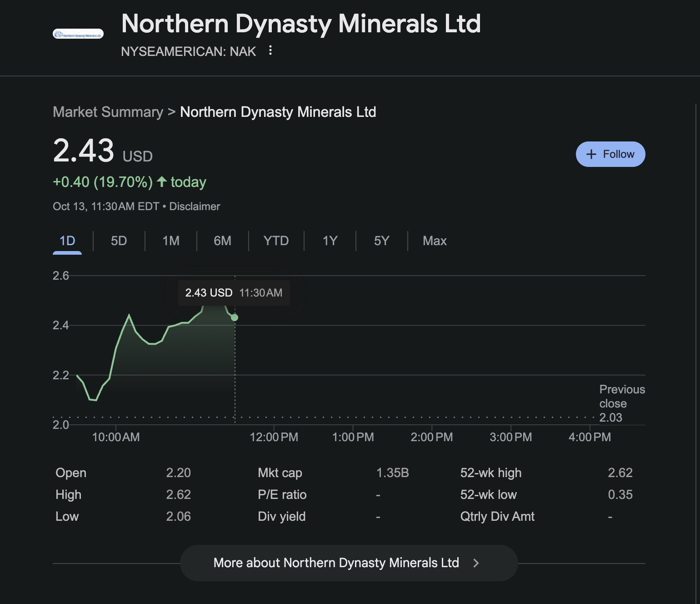
Task: Click the 52-wk high label
Action: (491, 473)
